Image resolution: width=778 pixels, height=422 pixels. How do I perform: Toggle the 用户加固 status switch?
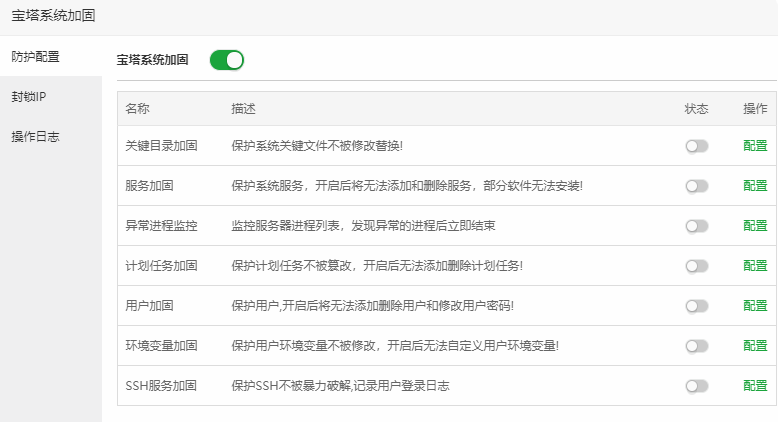coord(697,306)
